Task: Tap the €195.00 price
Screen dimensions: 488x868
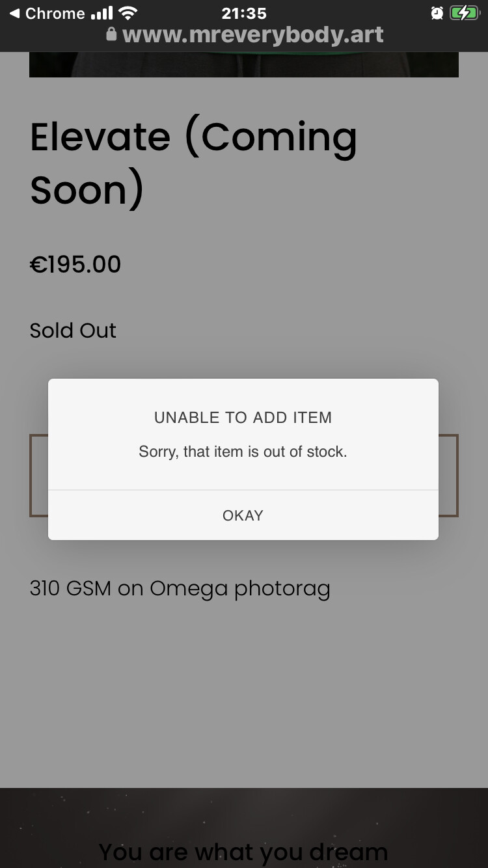Action: 75,264
